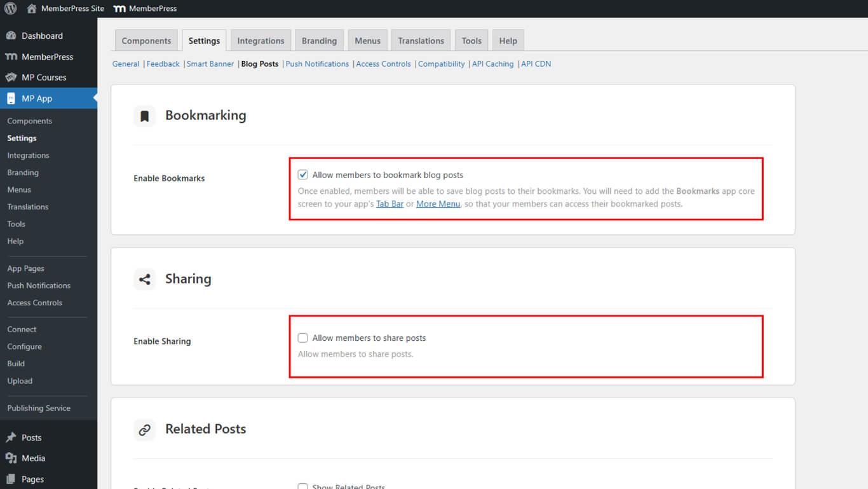
Task: Check the Show Related Posts box
Action: tap(302, 486)
